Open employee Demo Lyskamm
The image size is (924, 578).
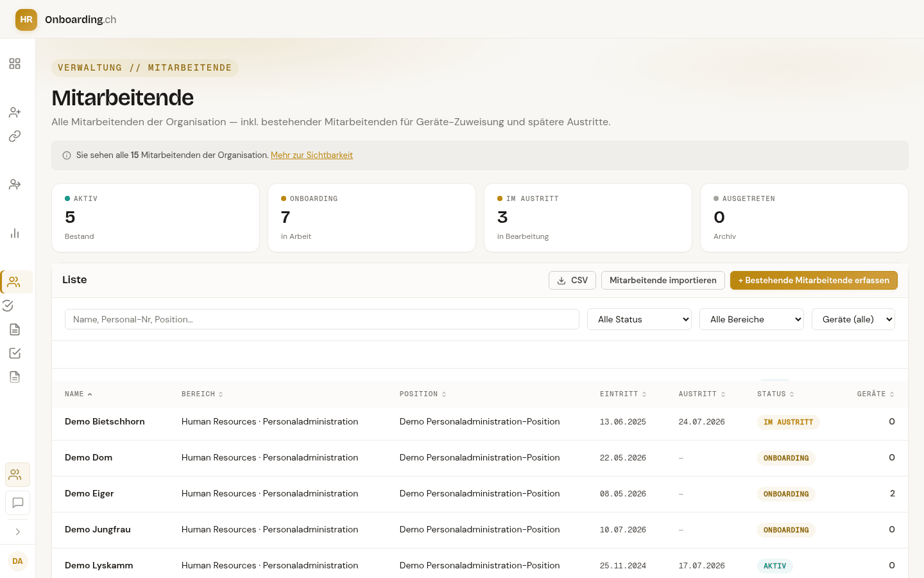[x=99, y=566]
